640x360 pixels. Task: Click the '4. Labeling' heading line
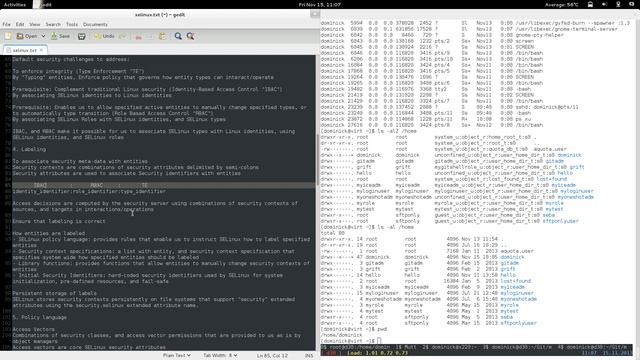pos(29,149)
